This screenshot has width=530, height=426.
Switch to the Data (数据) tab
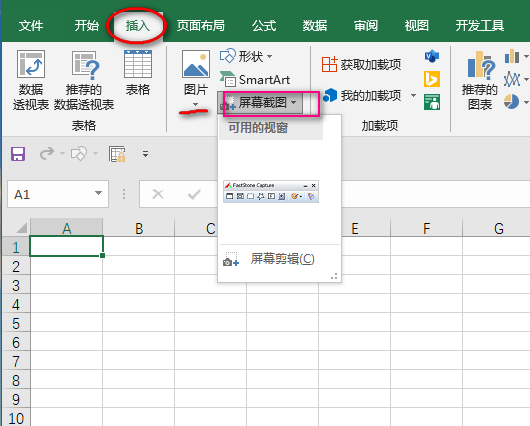pos(315,26)
